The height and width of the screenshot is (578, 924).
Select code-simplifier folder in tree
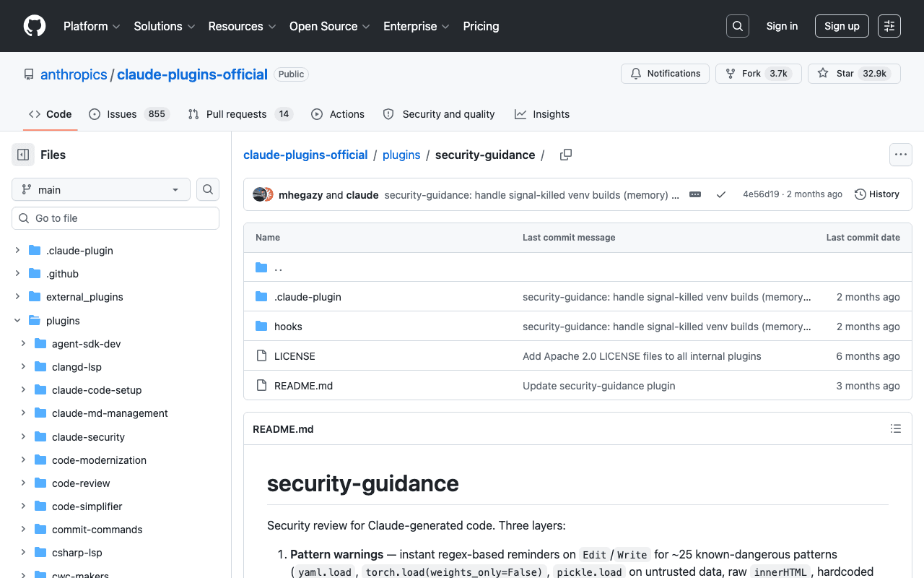click(87, 506)
